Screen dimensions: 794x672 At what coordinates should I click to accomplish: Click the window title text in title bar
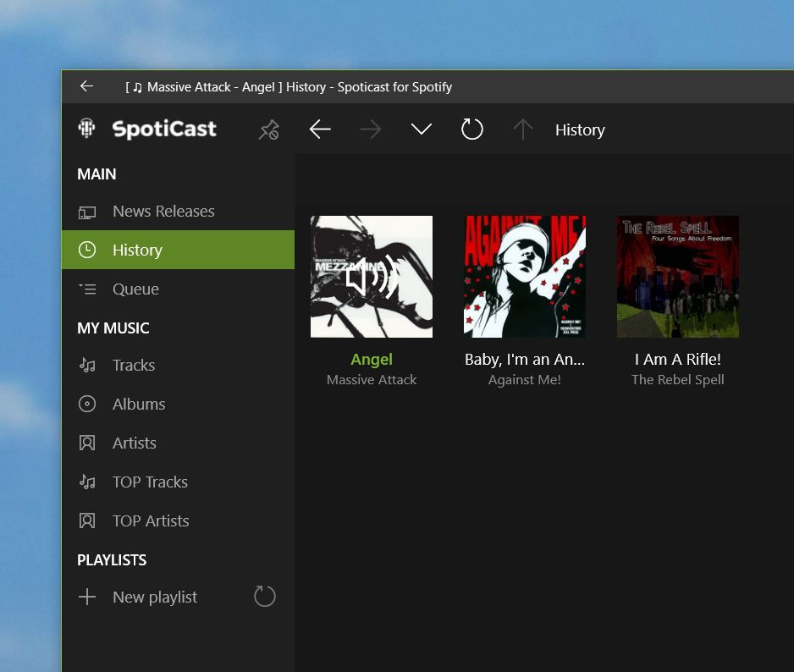click(289, 87)
